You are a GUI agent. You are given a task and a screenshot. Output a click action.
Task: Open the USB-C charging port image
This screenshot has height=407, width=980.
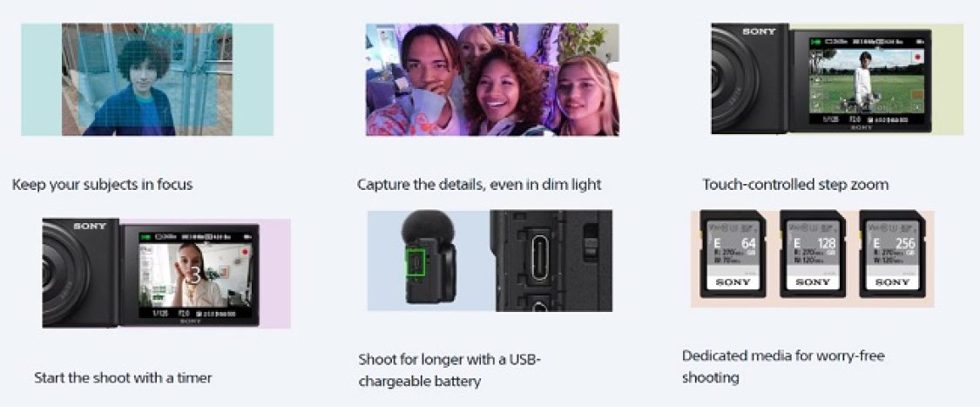tap(490, 261)
